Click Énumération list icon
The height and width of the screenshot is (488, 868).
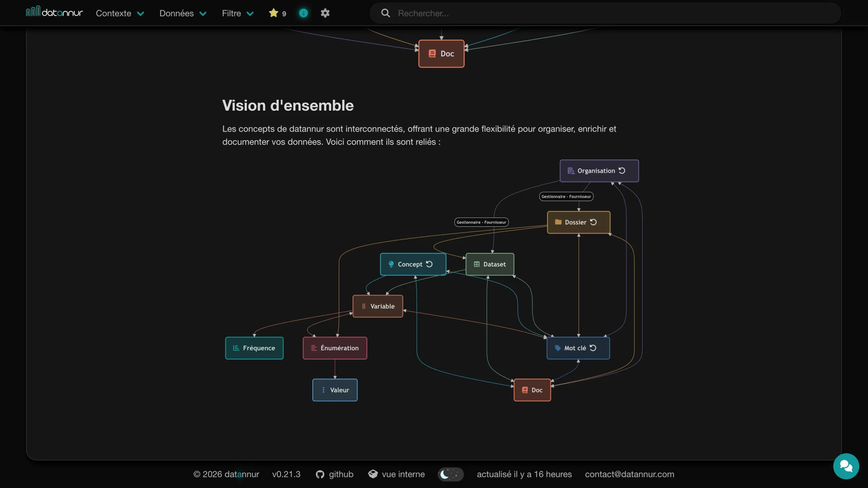point(314,348)
